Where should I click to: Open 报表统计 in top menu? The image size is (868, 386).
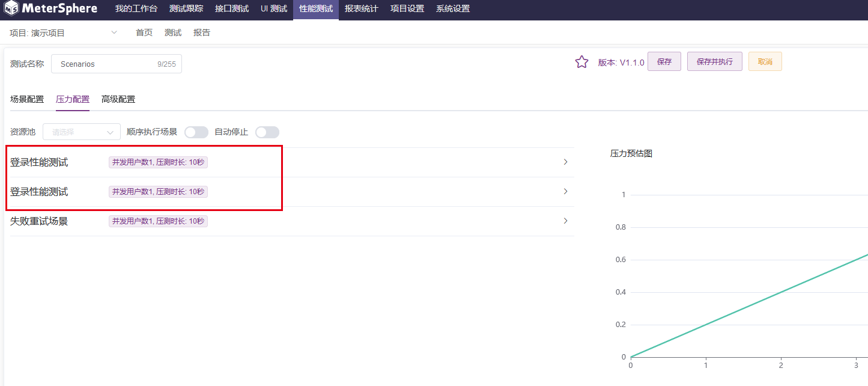point(362,9)
